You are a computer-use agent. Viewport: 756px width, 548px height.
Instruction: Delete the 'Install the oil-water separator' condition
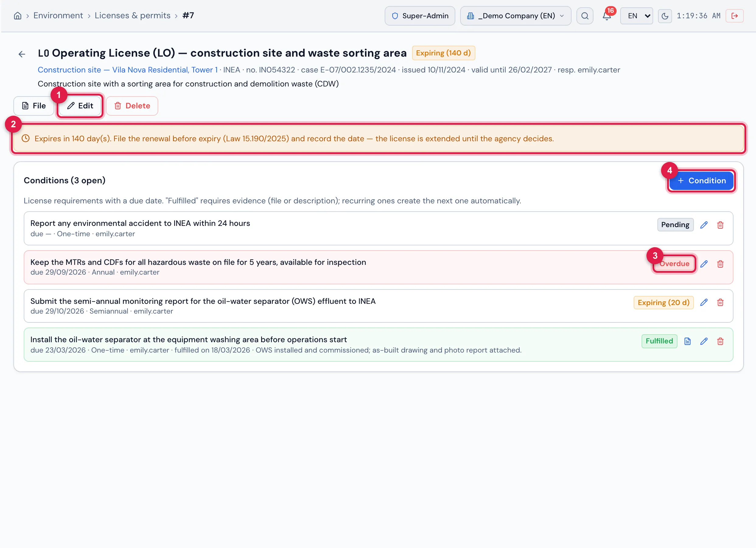pos(720,341)
